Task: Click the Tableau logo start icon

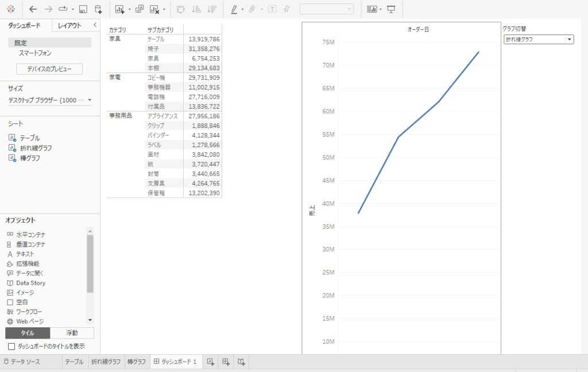Action: pos(11,9)
